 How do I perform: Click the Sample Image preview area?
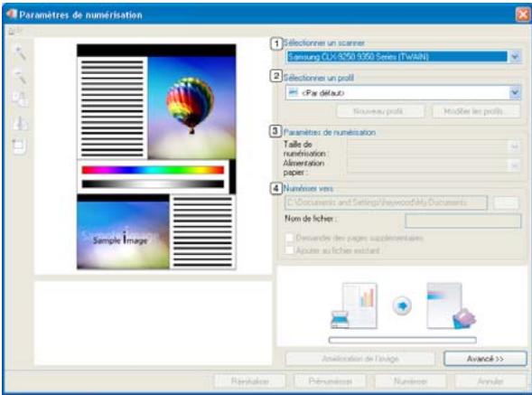click(123, 235)
